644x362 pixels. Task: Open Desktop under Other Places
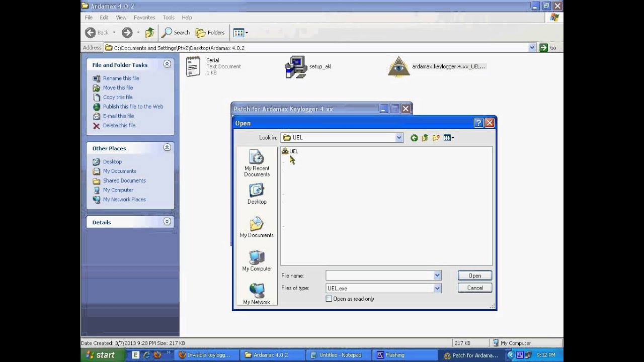tap(112, 162)
